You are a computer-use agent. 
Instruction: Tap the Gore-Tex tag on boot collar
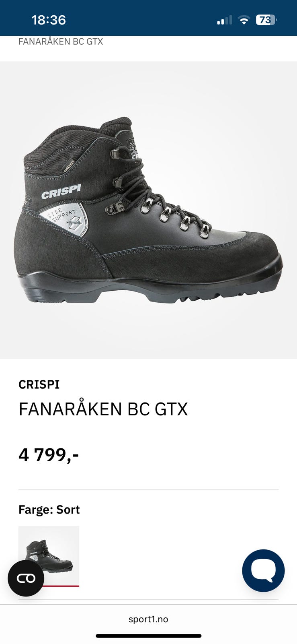click(70, 164)
